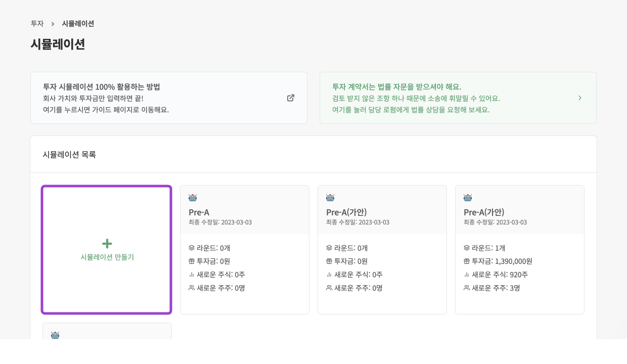The width and height of the screenshot is (627, 364).
Task: Click the breadcrumb separator arrow
Action: click(53, 23)
